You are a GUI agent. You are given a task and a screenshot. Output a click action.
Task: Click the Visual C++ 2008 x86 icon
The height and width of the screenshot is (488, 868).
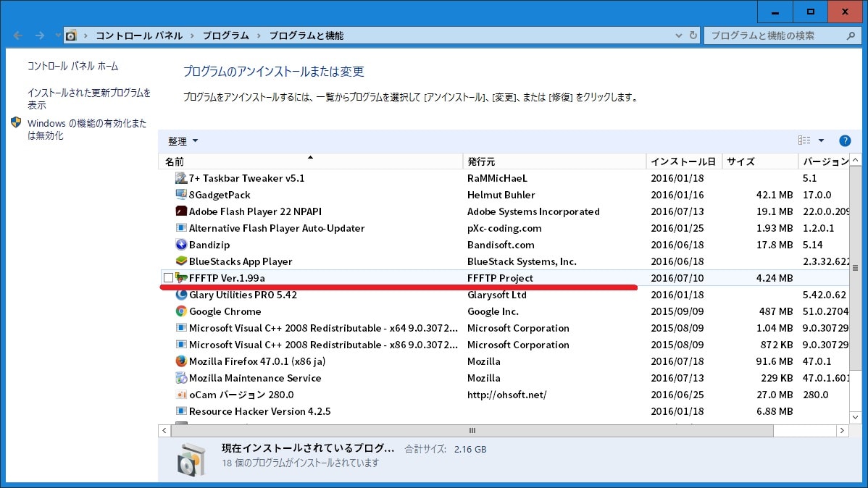tap(181, 344)
